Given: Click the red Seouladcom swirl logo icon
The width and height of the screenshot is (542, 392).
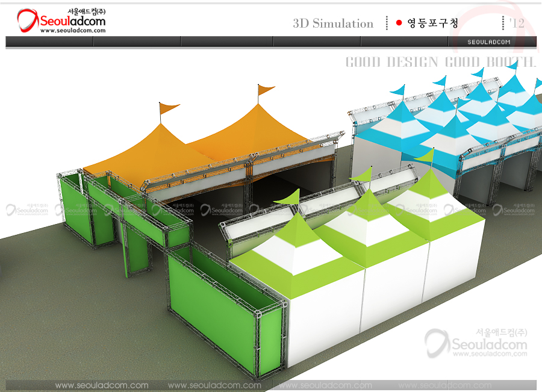Looking at the screenshot, I should click(x=28, y=20).
